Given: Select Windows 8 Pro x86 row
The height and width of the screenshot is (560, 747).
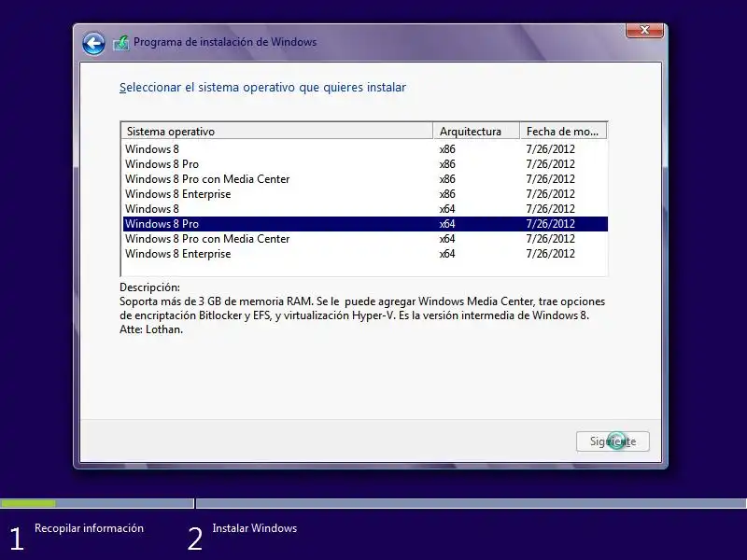Looking at the screenshot, I should 365,164.
